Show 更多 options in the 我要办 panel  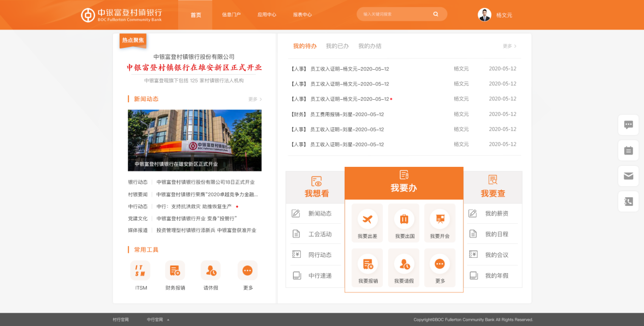coord(440,268)
